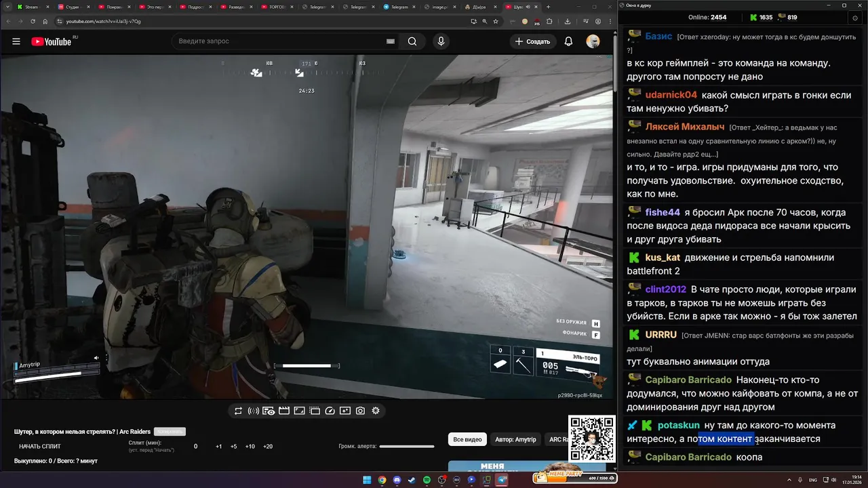Image resolution: width=868 pixels, height=488 pixels.
Task: Open the YouTube hamburger guide menu
Action: click(x=16, y=41)
